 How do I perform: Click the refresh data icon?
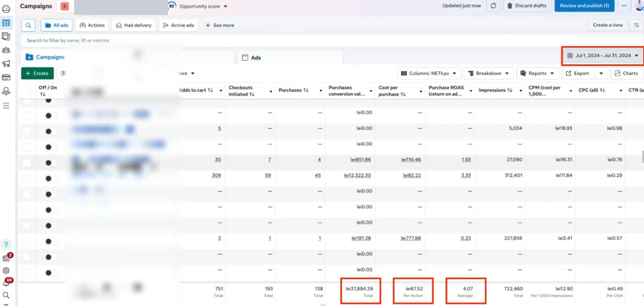(x=493, y=6)
